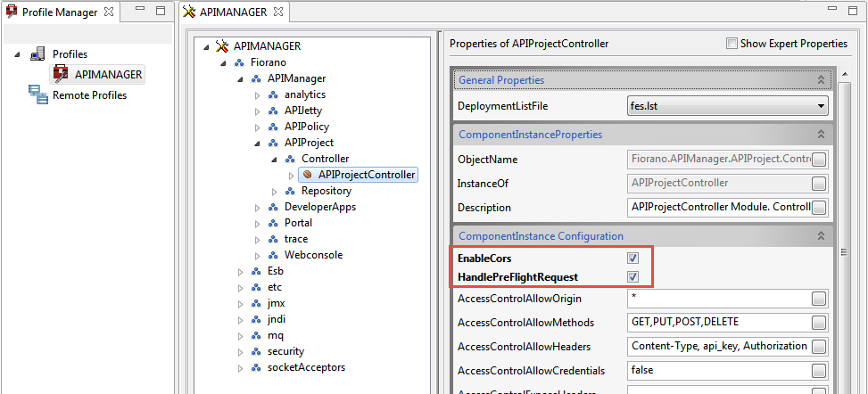Viewport: 868px width, 394px height.
Task: Click the Portal node icon
Action: [x=273, y=223]
